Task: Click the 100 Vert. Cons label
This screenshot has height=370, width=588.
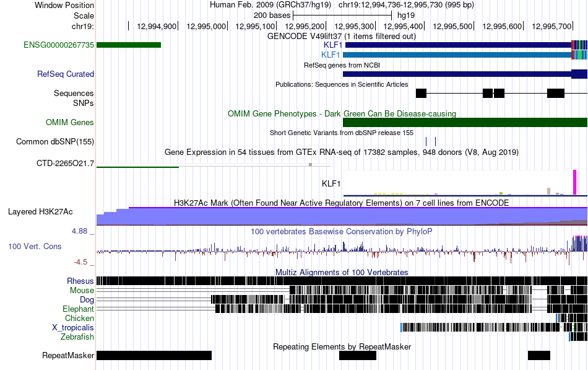Action: tap(35, 247)
